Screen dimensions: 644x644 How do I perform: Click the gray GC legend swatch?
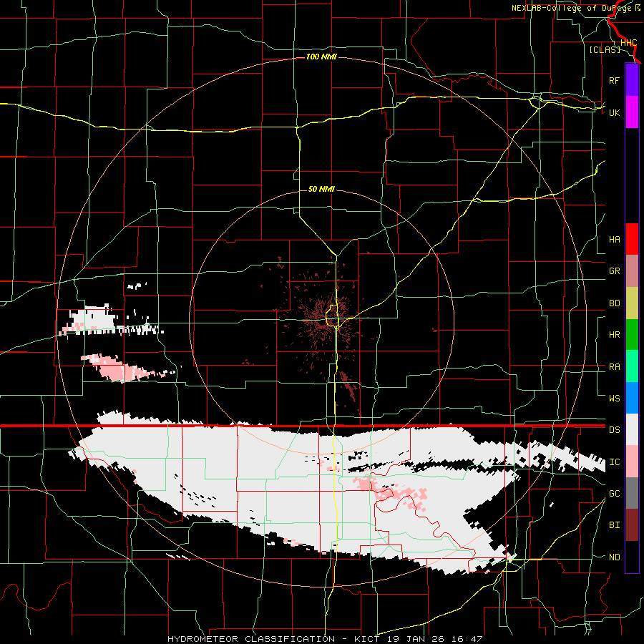tap(632, 493)
